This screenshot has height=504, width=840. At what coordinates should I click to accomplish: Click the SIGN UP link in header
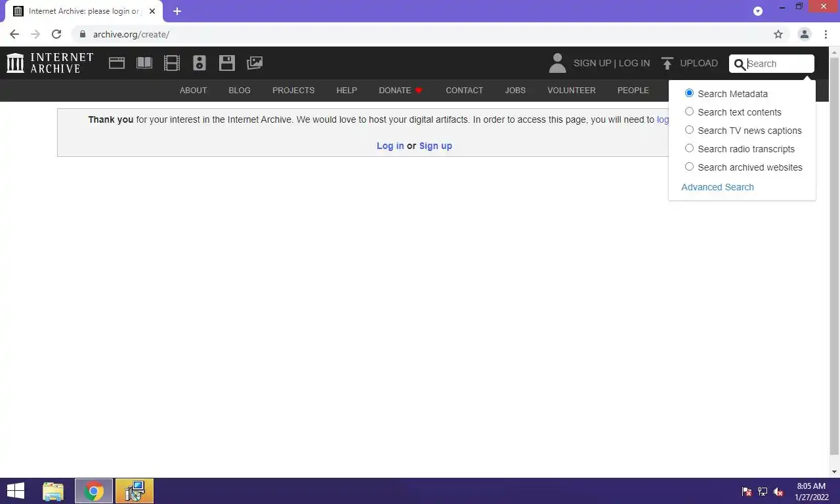pos(592,64)
